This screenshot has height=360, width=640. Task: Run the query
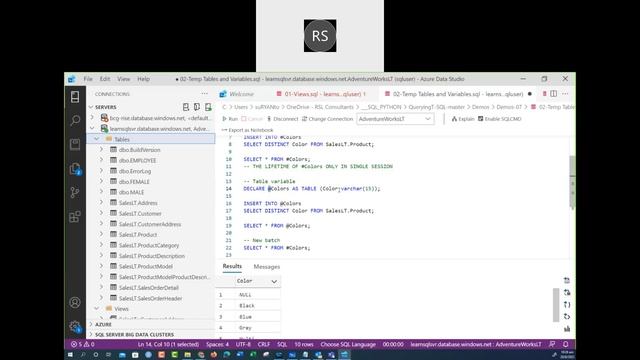230,119
